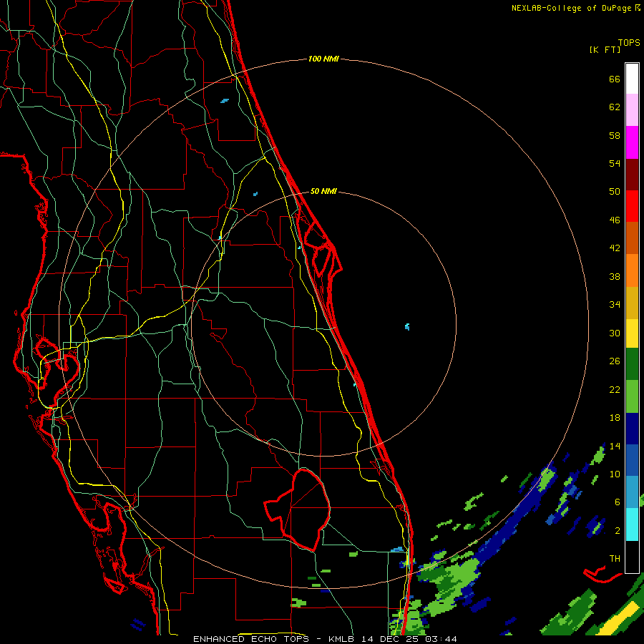
Task: Click the "30" scale label
Action: point(615,333)
